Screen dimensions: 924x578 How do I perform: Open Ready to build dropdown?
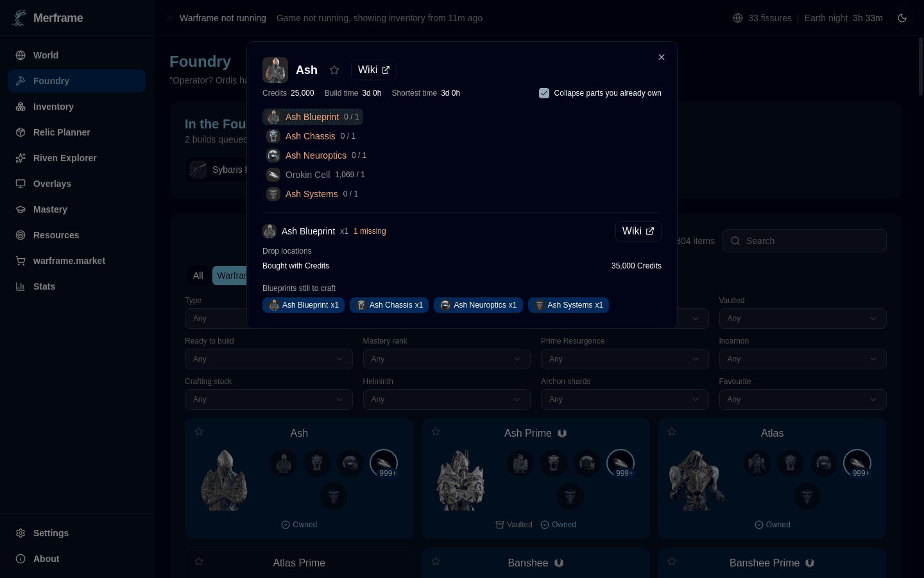(269, 359)
